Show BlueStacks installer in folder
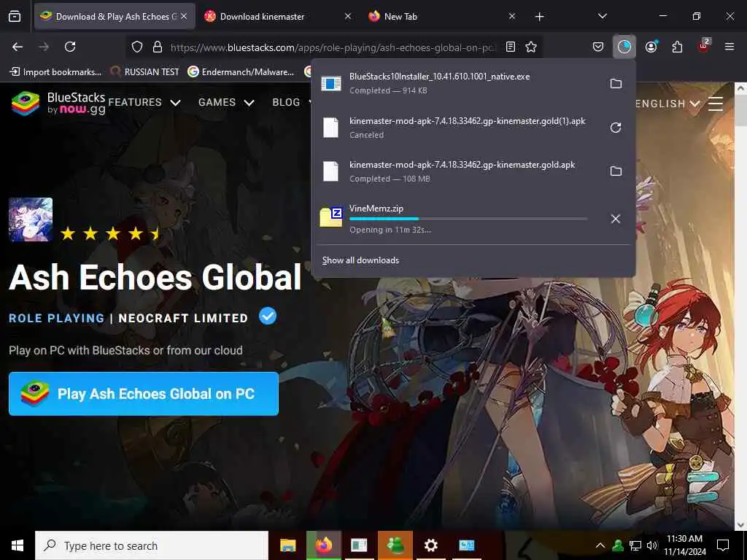This screenshot has height=560, width=747. (x=616, y=83)
